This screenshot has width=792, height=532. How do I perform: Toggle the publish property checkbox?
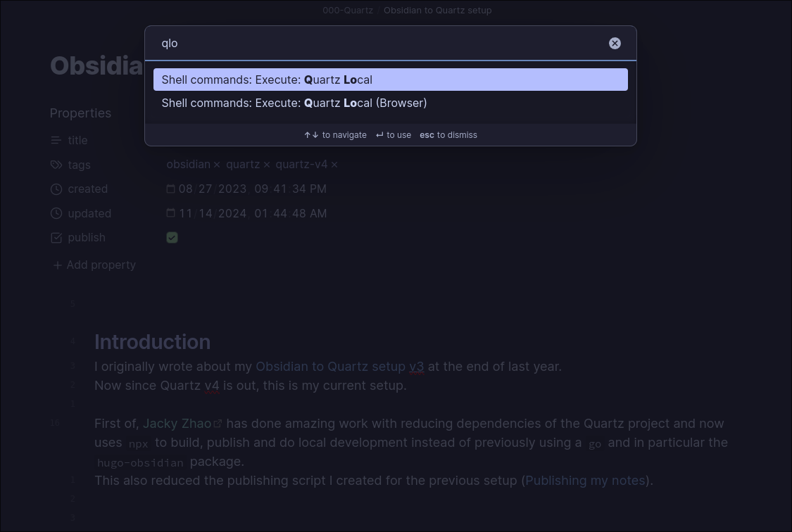(x=172, y=238)
